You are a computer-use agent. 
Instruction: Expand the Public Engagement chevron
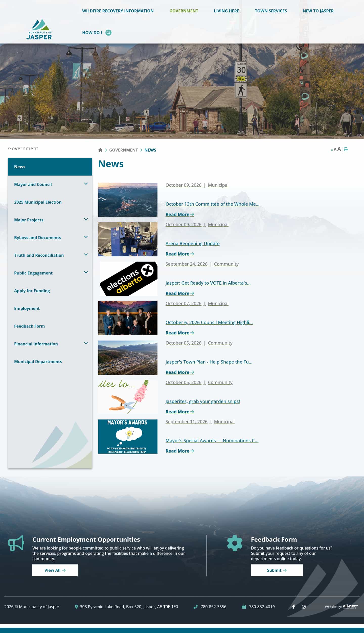point(86,272)
